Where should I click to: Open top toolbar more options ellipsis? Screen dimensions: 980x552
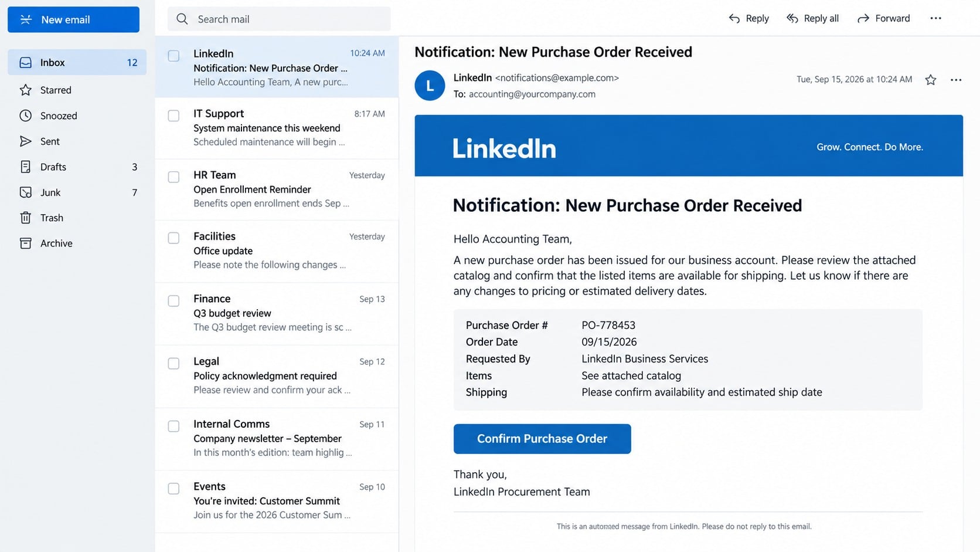tap(935, 18)
